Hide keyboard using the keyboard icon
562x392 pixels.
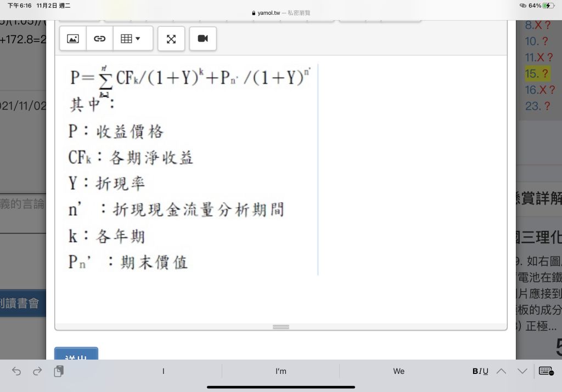click(546, 371)
